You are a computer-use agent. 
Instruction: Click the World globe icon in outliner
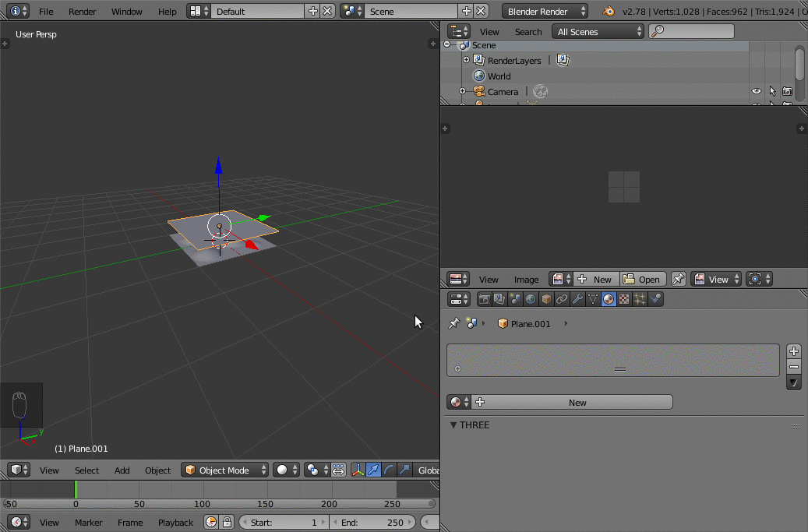(479, 76)
